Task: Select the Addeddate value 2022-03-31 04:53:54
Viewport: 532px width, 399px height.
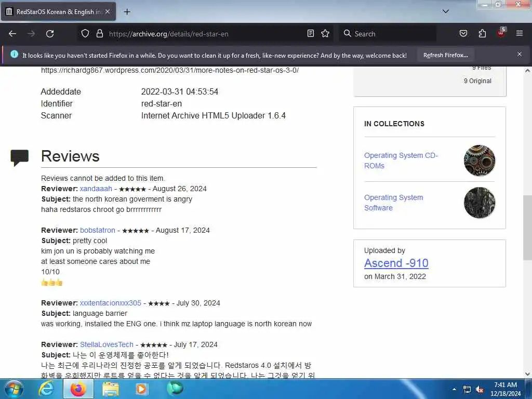Action: [x=179, y=91]
